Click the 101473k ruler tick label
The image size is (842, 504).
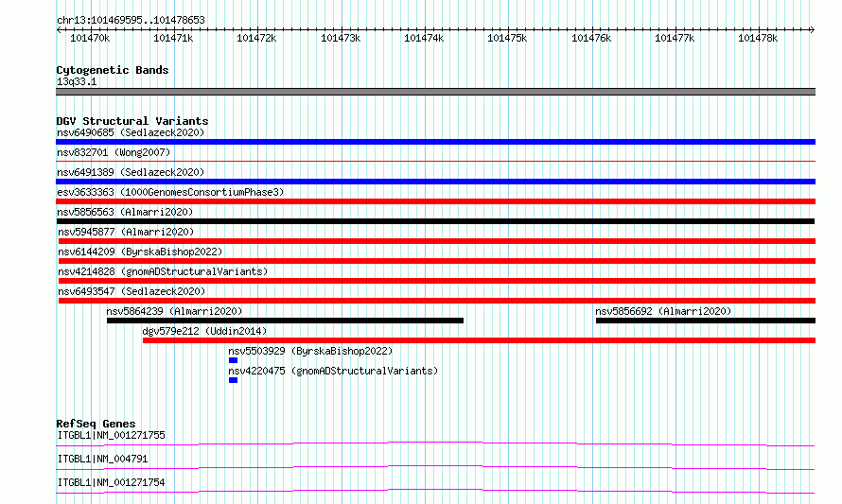pyautogui.click(x=341, y=38)
